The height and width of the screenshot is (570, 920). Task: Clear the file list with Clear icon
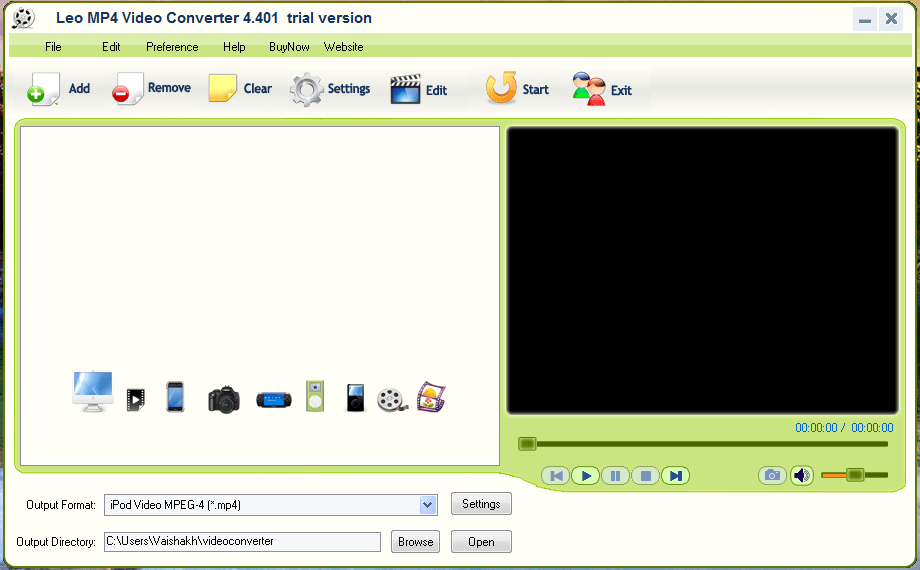click(222, 89)
